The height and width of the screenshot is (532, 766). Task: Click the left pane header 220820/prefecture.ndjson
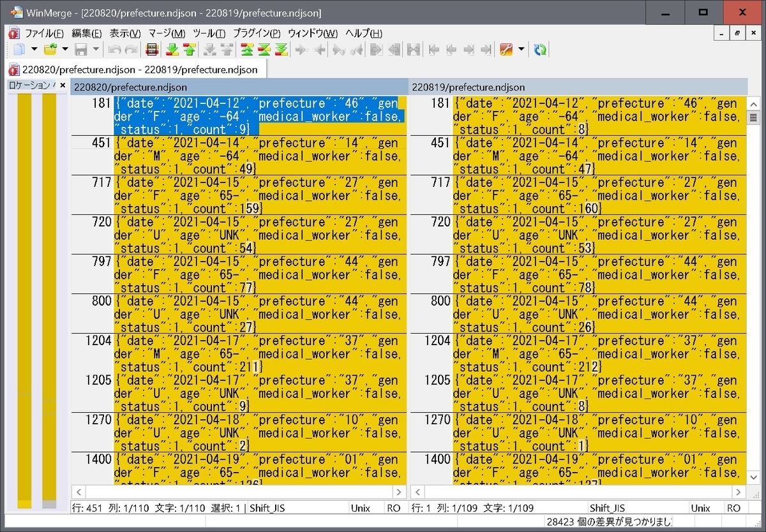[239, 87]
